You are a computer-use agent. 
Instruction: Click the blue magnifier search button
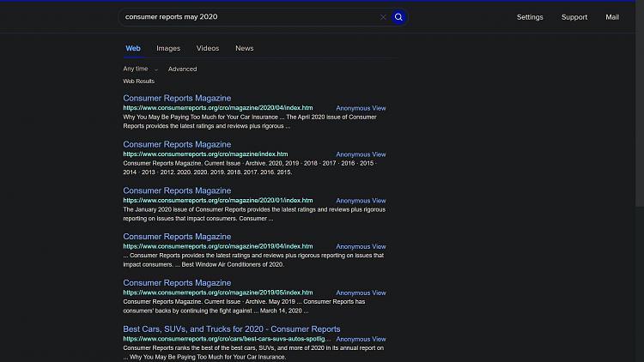[398, 17]
